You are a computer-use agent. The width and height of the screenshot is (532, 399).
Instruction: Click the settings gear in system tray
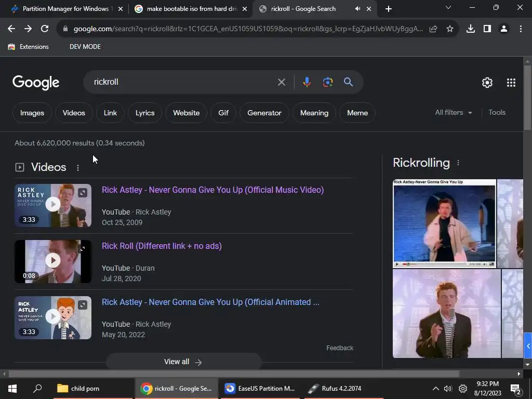[x=463, y=389]
